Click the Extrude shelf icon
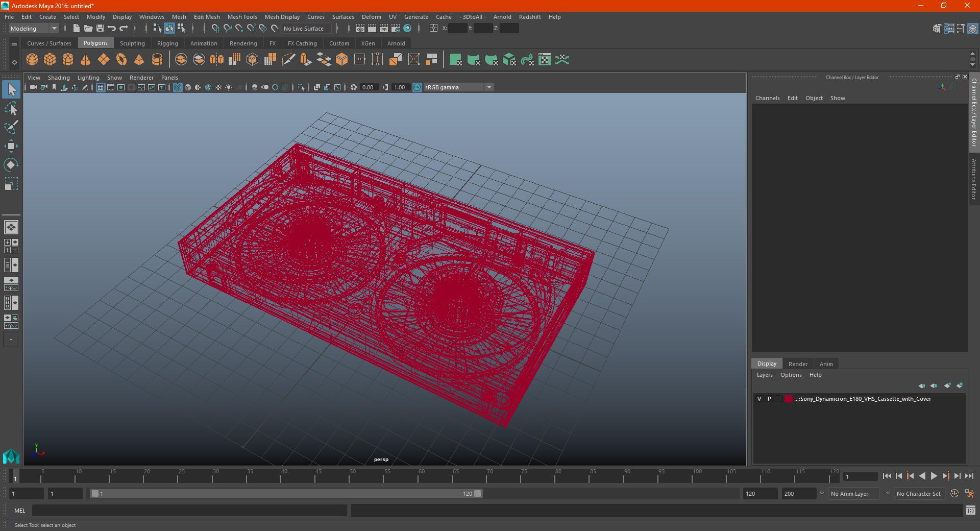This screenshot has height=531, width=980. pos(306,60)
